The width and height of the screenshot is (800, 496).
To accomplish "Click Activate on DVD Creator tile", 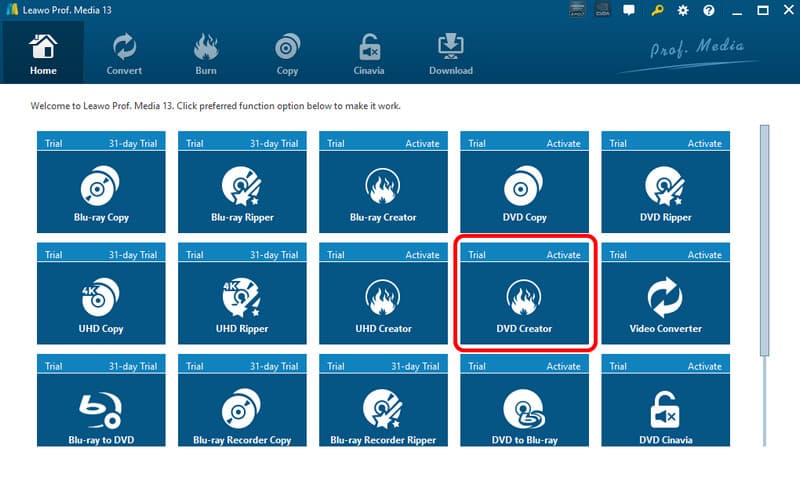I will point(563,255).
